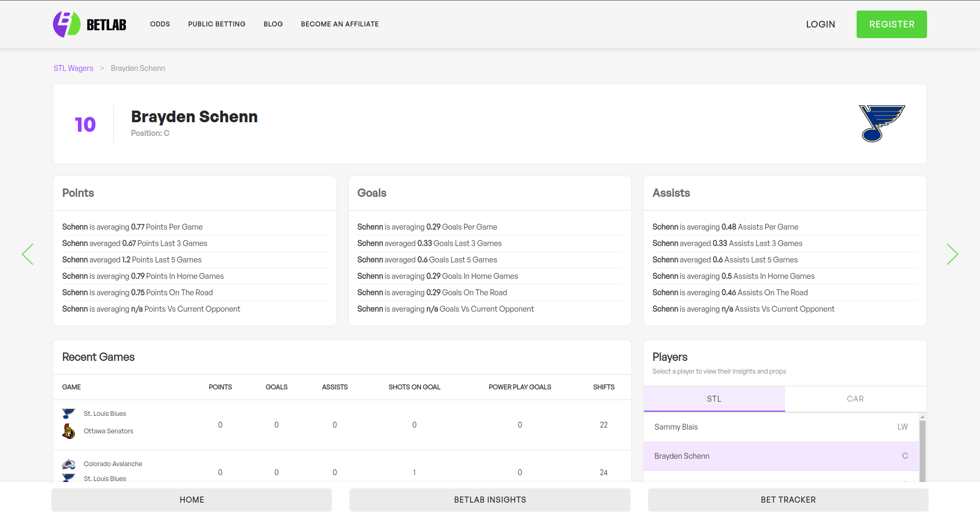
Task: Click the St. Louis Blues logo in the first game row
Action: point(69,413)
